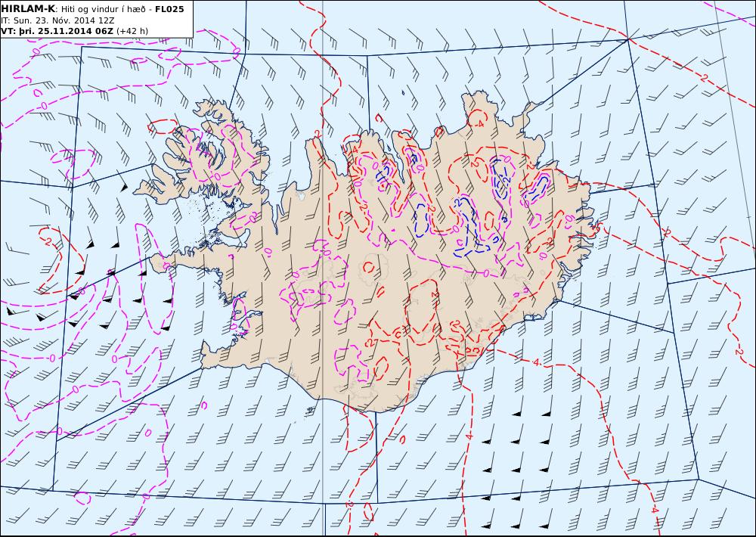Select the 'IT: Sun. 23. Nóv. 2014 12Z' line

pyautogui.click(x=58, y=20)
